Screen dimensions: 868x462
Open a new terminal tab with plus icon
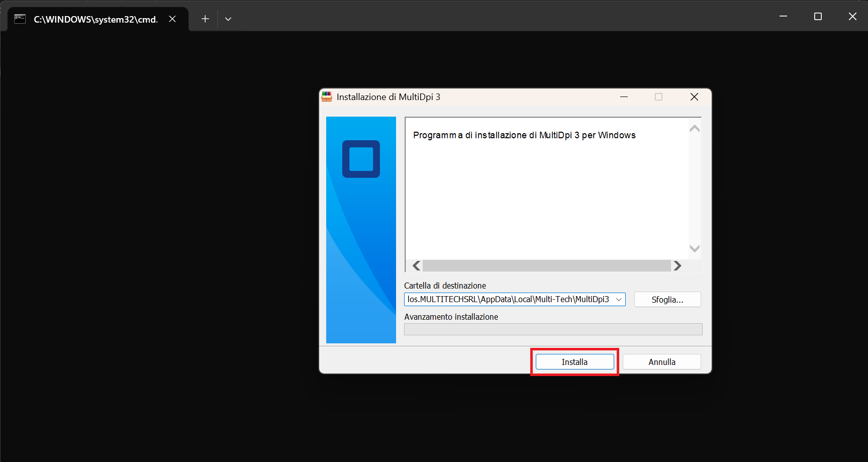click(205, 19)
